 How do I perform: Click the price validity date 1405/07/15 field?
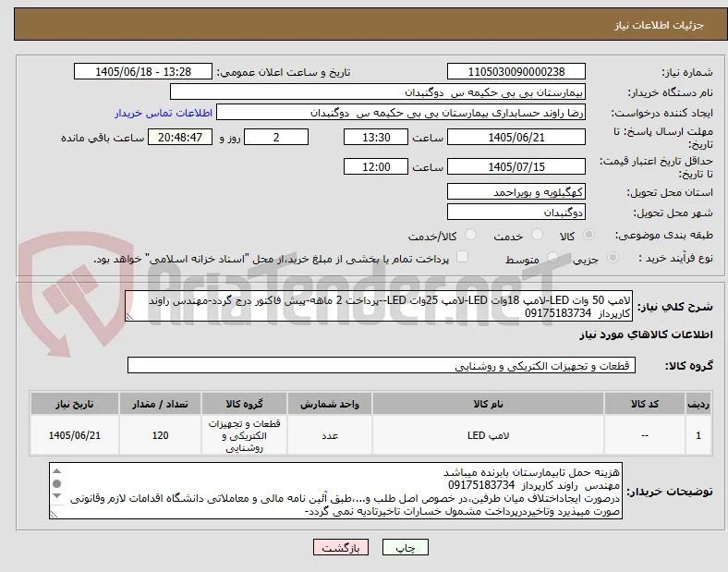click(x=516, y=166)
